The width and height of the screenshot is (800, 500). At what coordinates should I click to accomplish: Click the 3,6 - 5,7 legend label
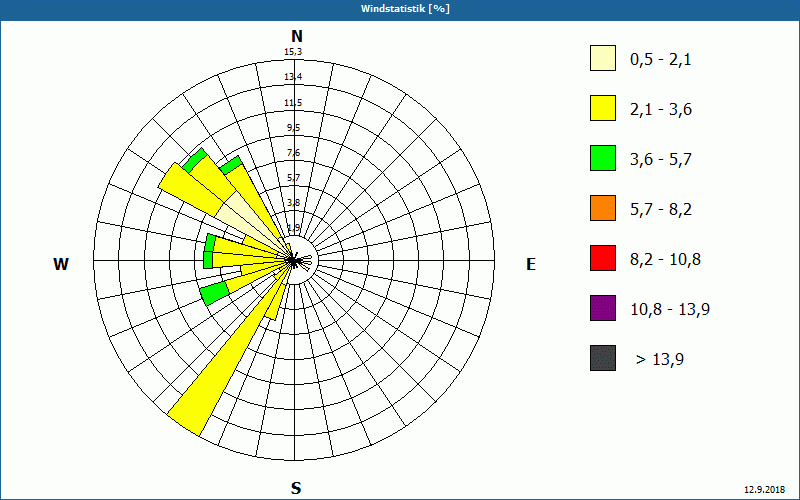coord(661,160)
